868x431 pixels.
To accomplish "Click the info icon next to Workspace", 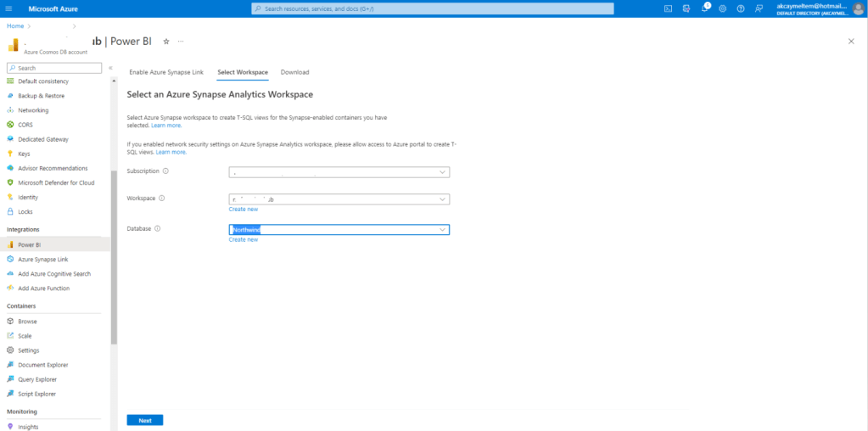I will (162, 199).
